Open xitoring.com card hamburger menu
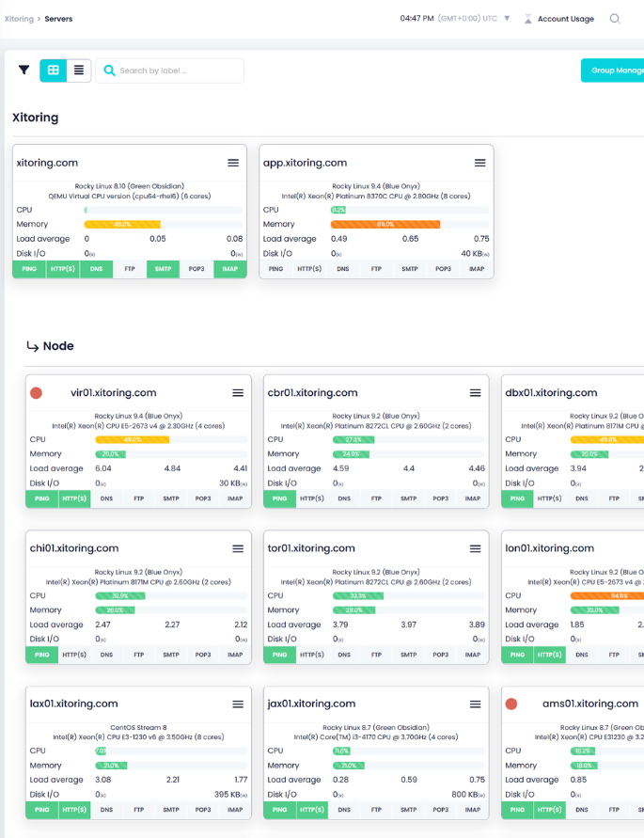 [x=233, y=163]
